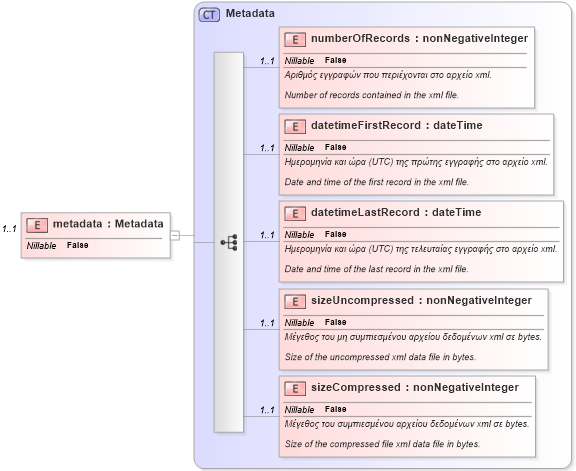Select 'datetimeFirstRecord : dateTime' heading
The height and width of the screenshot is (471, 576).
coord(397,125)
